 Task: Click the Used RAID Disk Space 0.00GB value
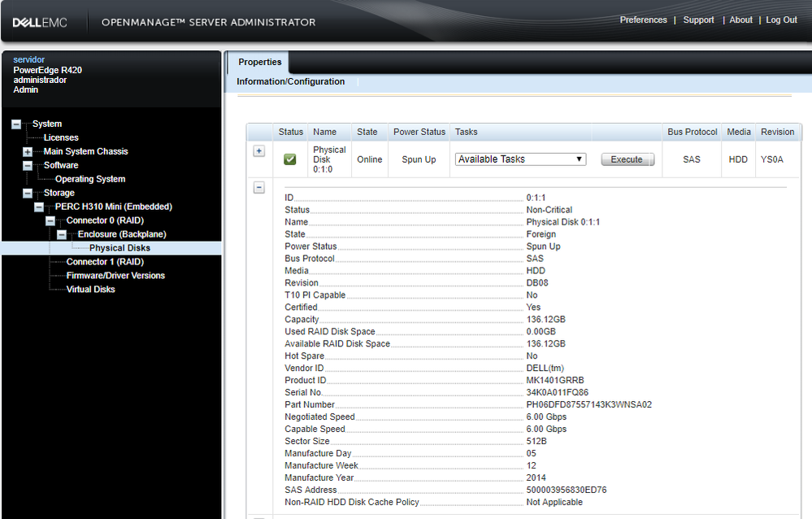coord(541,332)
